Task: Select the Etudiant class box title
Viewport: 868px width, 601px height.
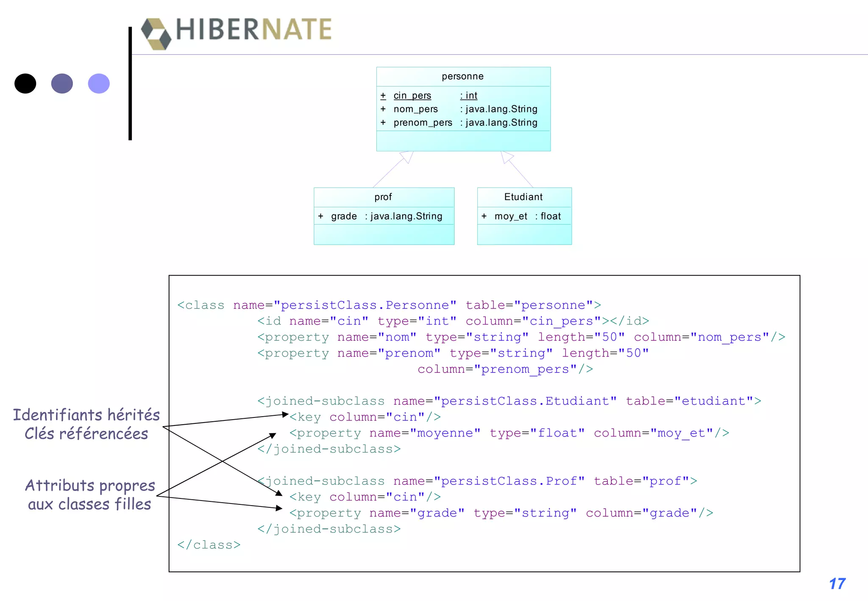Action: click(x=523, y=197)
